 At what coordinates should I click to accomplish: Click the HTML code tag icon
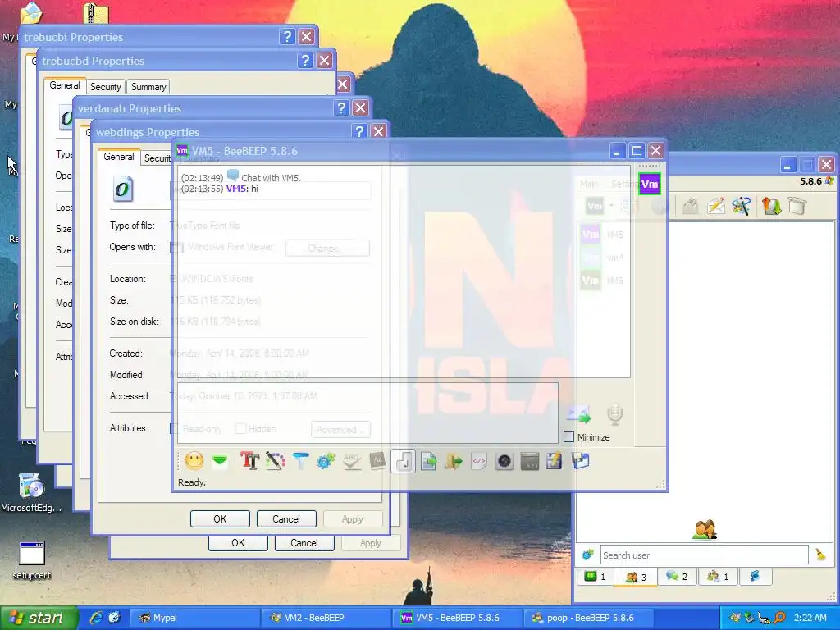point(479,461)
